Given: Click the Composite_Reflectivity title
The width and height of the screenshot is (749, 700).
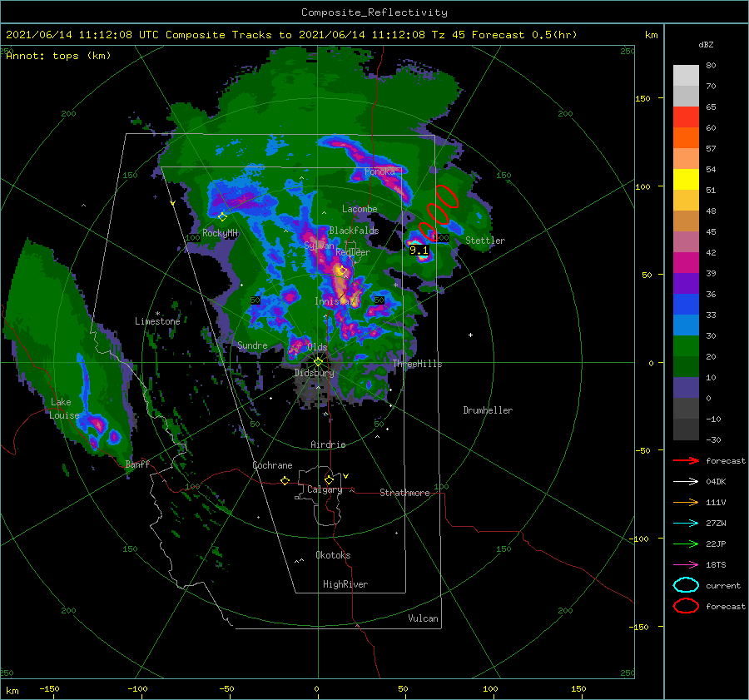Looking at the screenshot, I should [374, 12].
